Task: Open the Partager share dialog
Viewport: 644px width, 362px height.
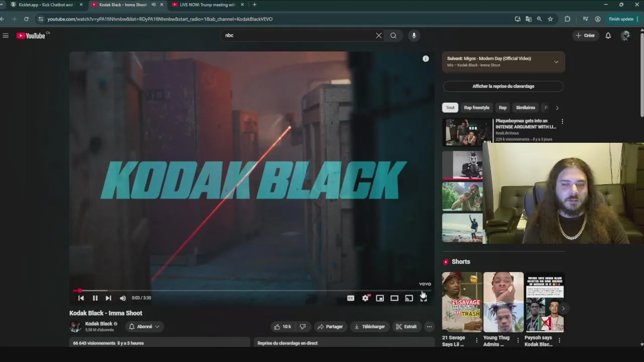Action: (330, 327)
